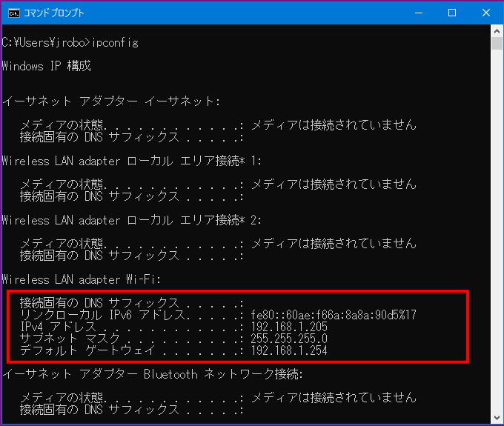
Task: Click the scrollbar up arrow
Action: coord(497,31)
